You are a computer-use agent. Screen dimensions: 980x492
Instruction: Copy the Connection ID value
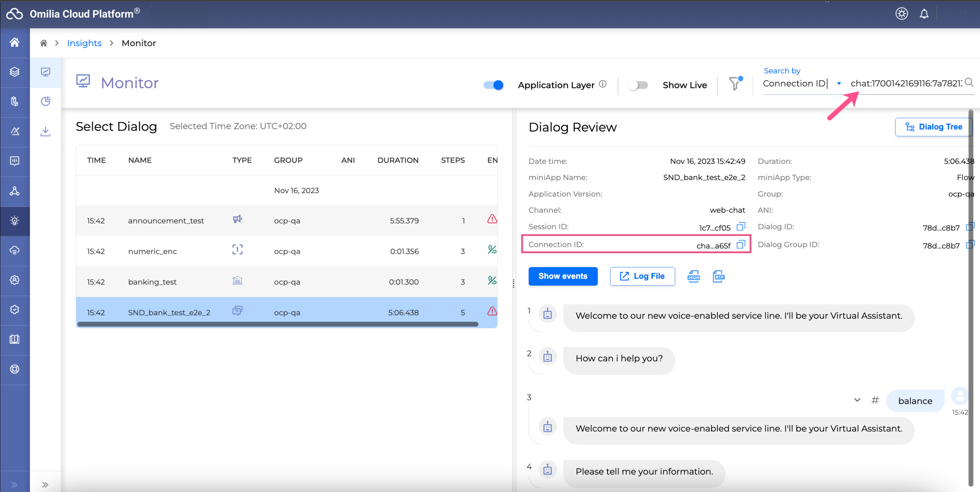(740, 245)
